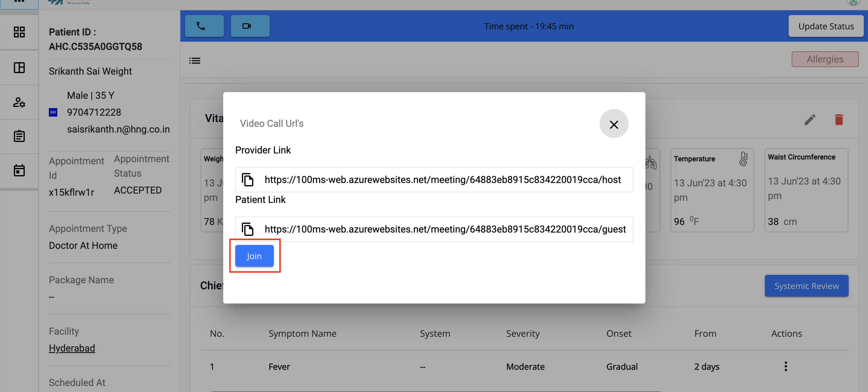
Task: Click the Update Status button
Action: click(x=825, y=26)
